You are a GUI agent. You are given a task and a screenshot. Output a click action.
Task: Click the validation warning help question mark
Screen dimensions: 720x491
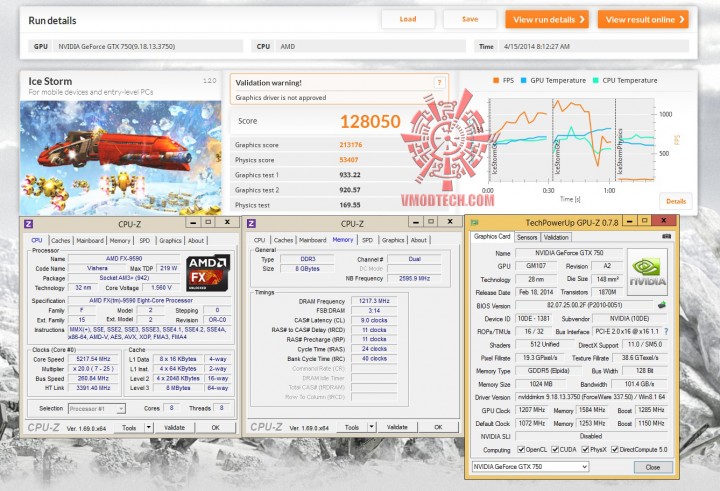point(439,83)
